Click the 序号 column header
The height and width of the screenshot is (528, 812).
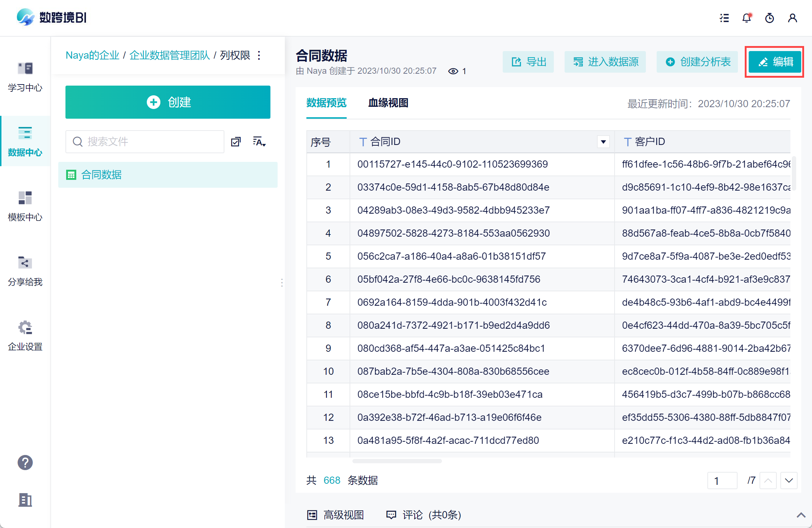(x=328, y=142)
